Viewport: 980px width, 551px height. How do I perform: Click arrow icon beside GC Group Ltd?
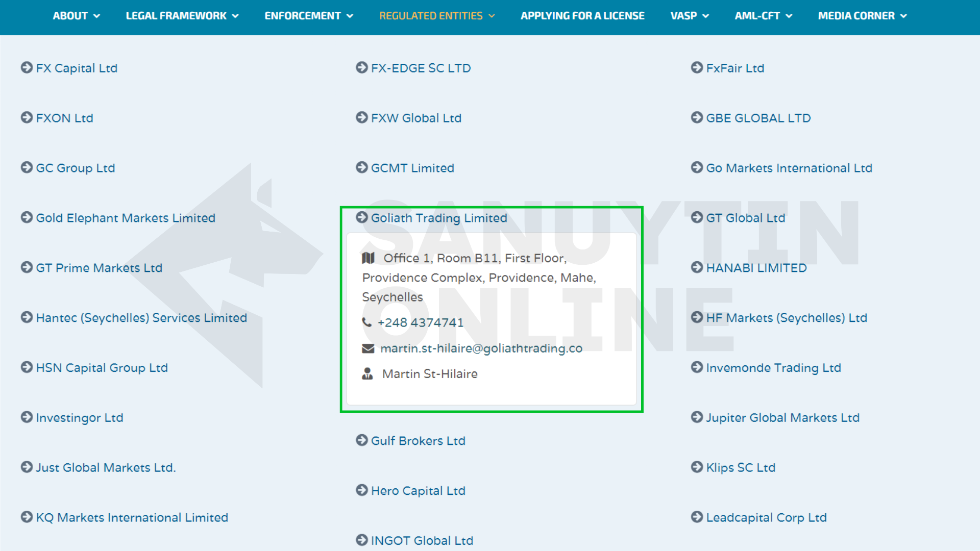click(27, 167)
